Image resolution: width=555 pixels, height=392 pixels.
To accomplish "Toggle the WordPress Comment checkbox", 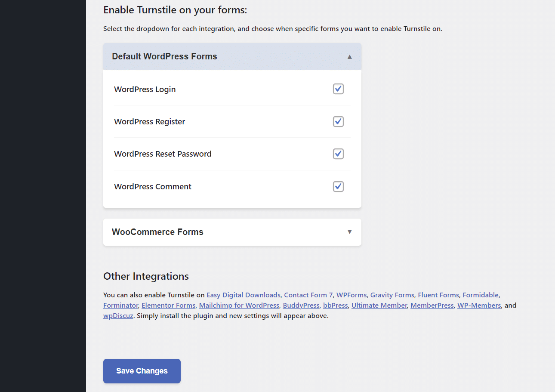I will tap(338, 186).
